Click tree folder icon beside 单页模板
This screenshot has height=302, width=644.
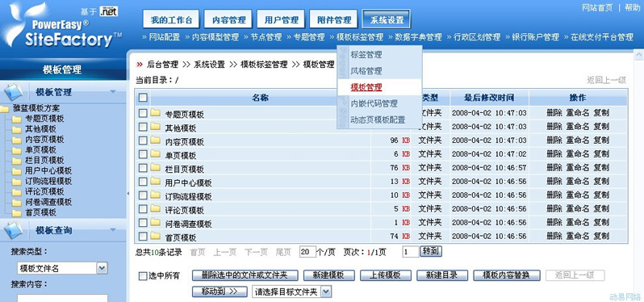16,150
